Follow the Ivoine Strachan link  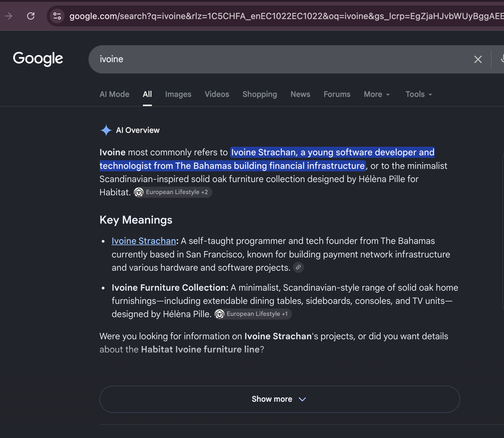pyautogui.click(x=144, y=241)
